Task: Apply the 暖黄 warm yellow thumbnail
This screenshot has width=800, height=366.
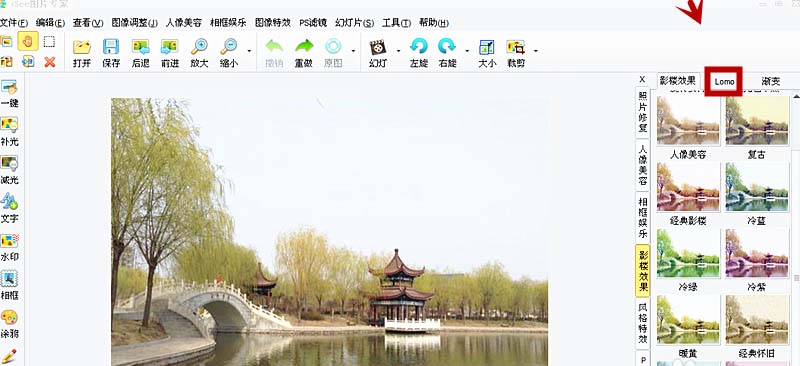Action: (688, 320)
